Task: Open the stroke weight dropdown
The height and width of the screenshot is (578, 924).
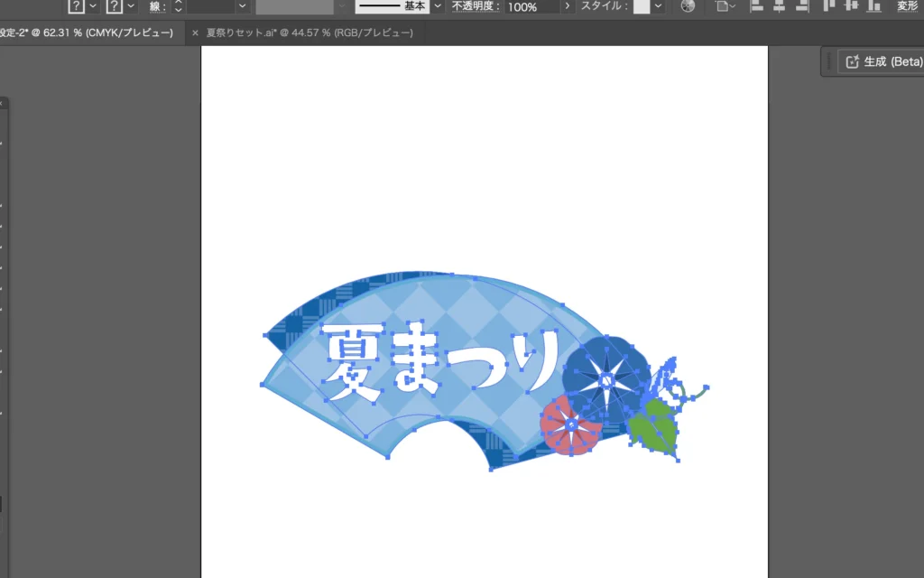Action: [242, 6]
